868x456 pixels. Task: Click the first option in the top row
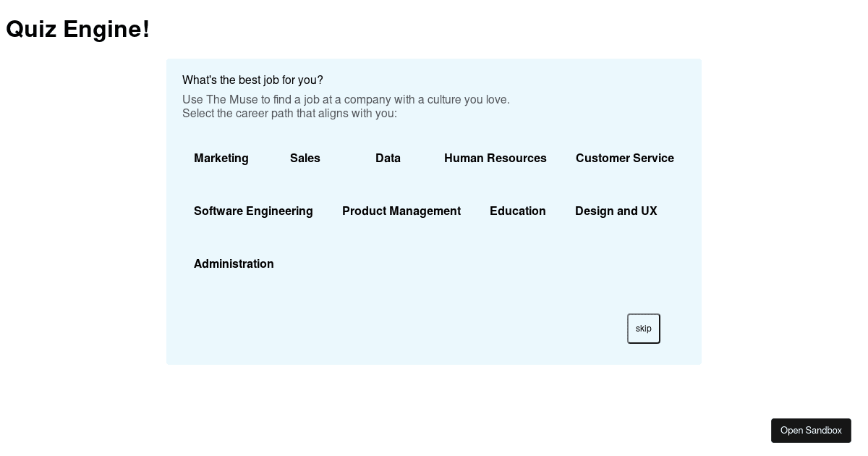coord(221,159)
